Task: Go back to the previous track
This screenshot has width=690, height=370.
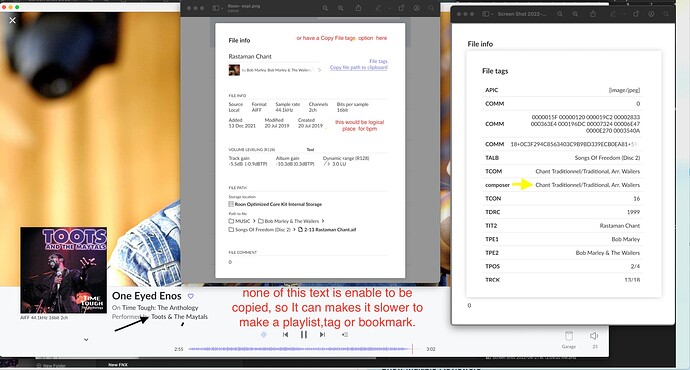Action: click(x=286, y=335)
